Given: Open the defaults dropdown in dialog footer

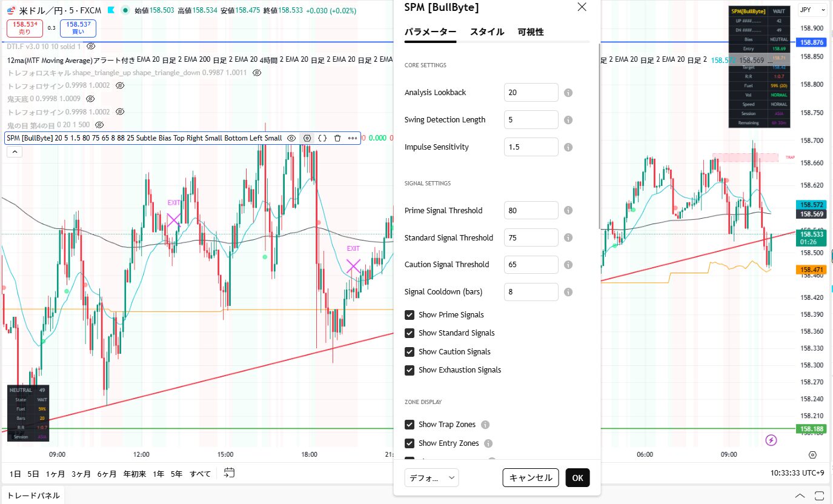Looking at the screenshot, I should [x=431, y=477].
